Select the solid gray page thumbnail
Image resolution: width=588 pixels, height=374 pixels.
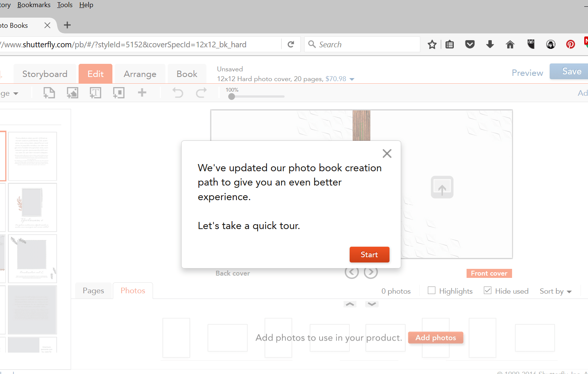pyautogui.click(x=32, y=310)
